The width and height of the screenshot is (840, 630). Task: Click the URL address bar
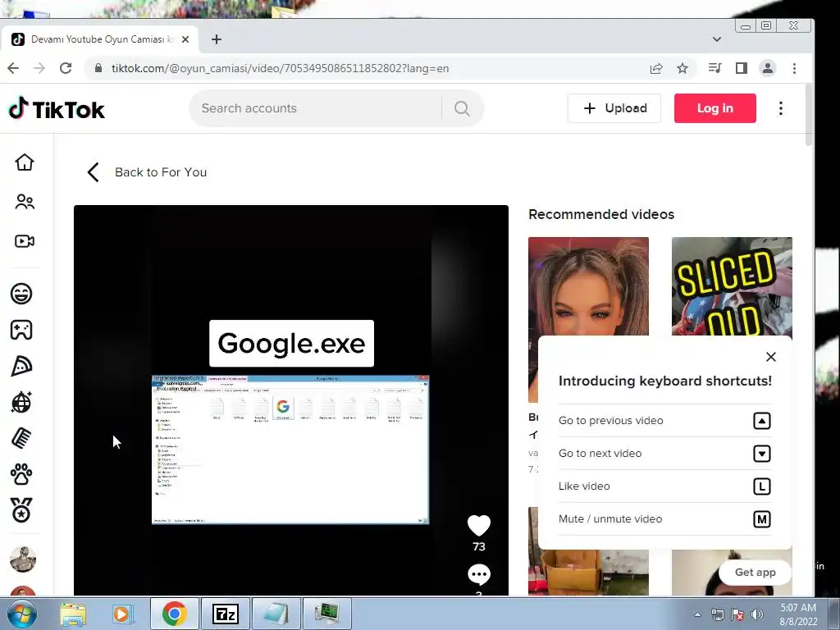click(x=370, y=68)
